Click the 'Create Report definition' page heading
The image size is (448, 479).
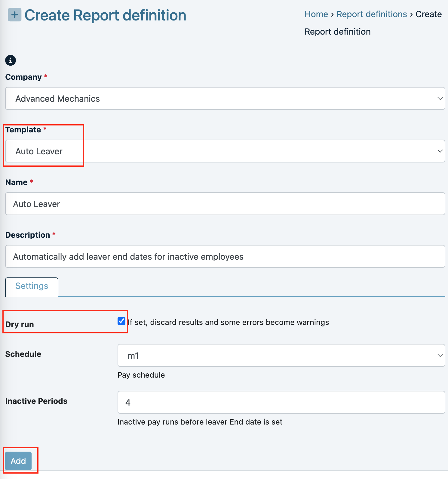(x=106, y=15)
